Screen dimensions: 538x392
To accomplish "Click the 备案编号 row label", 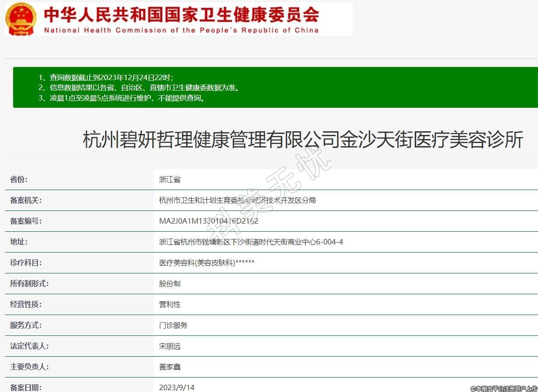I will click(26, 221).
